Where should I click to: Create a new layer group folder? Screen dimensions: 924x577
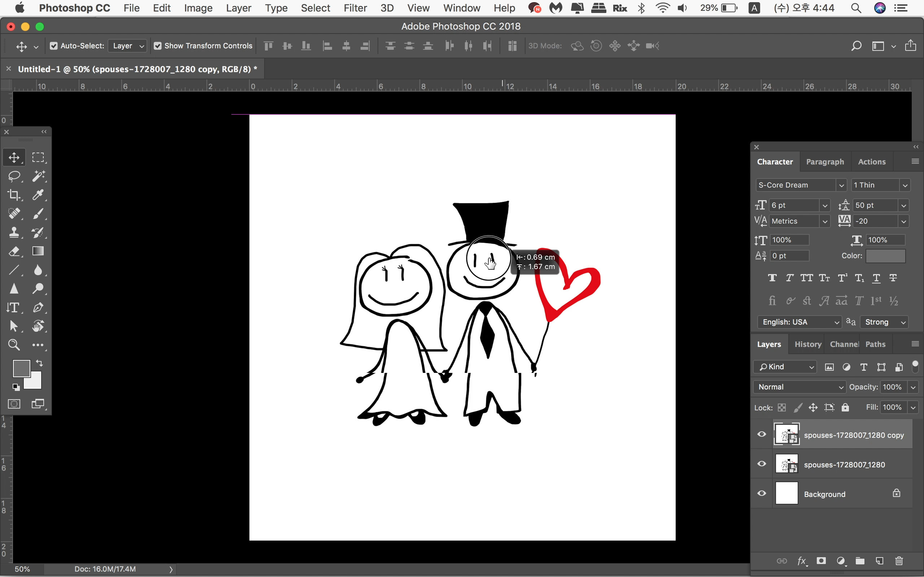860,560
